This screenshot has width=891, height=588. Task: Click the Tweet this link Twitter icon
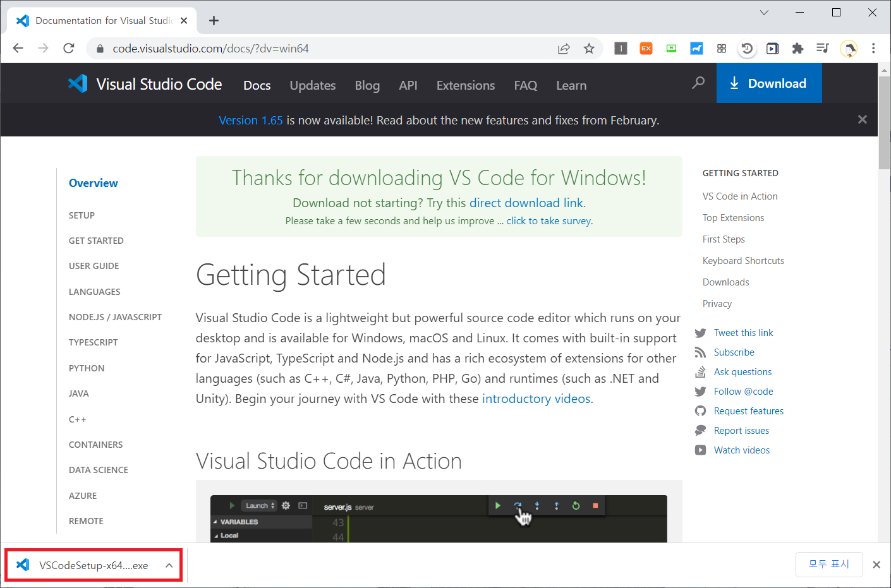tap(700, 333)
